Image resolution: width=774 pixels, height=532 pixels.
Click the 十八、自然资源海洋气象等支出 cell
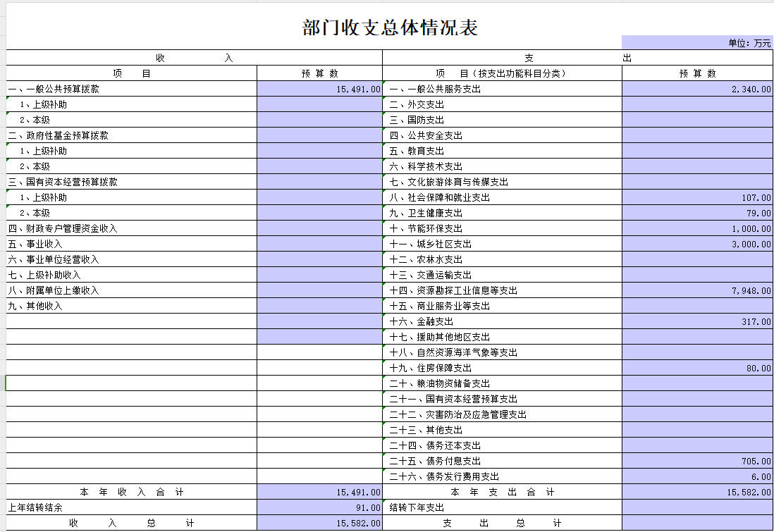point(502,352)
